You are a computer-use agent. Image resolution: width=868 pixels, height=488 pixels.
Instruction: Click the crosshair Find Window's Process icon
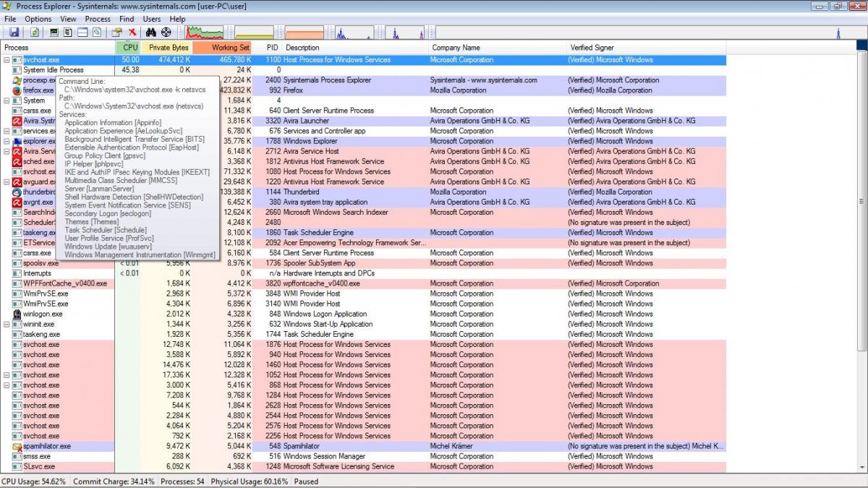(166, 33)
